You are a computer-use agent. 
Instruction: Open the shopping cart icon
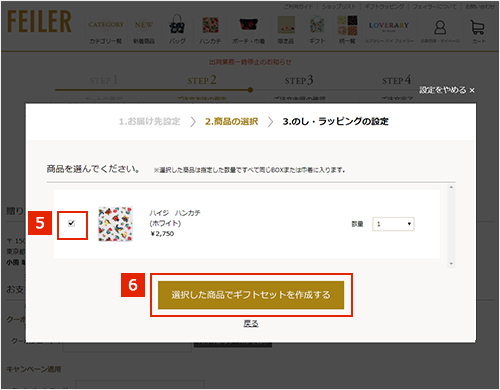(478, 32)
